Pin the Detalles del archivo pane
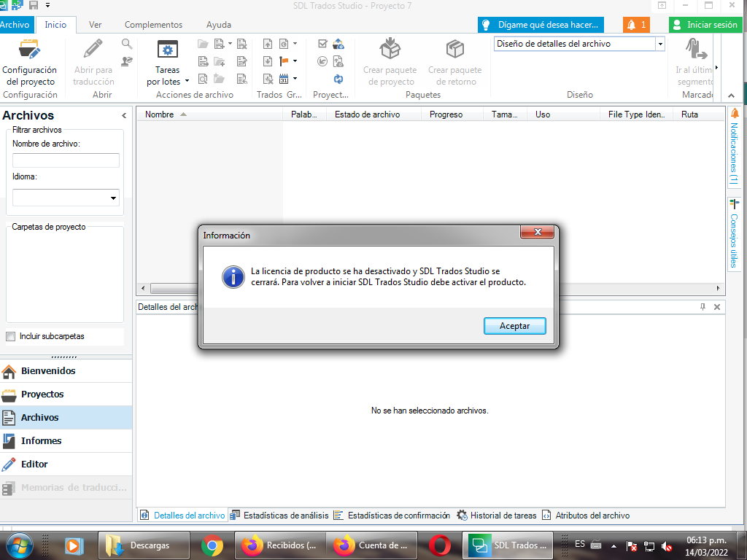 click(x=703, y=307)
